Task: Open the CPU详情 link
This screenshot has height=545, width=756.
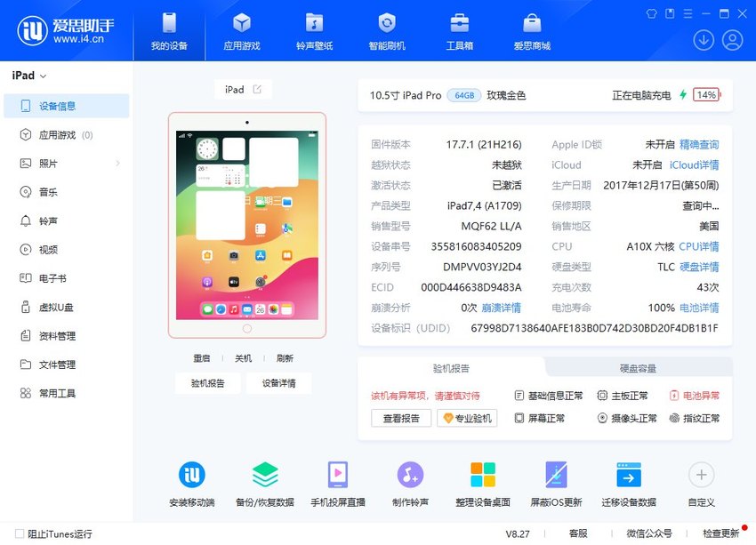Action: point(698,247)
